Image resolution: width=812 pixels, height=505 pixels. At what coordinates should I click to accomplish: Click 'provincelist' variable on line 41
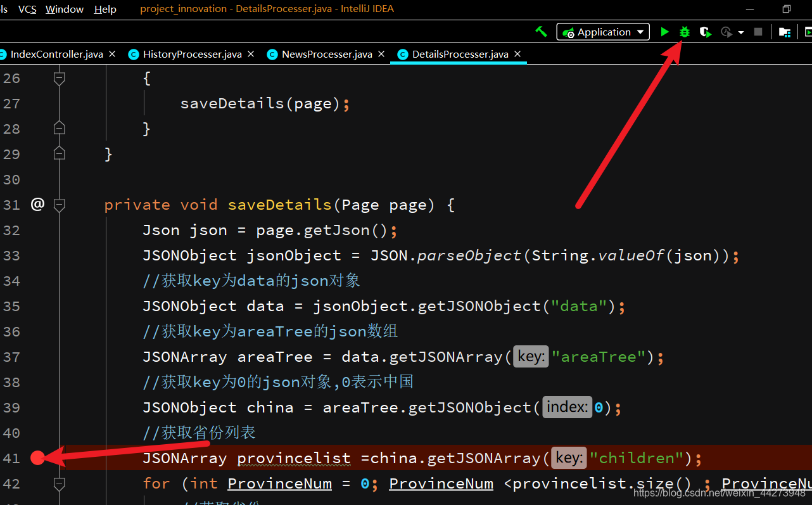click(294, 458)
